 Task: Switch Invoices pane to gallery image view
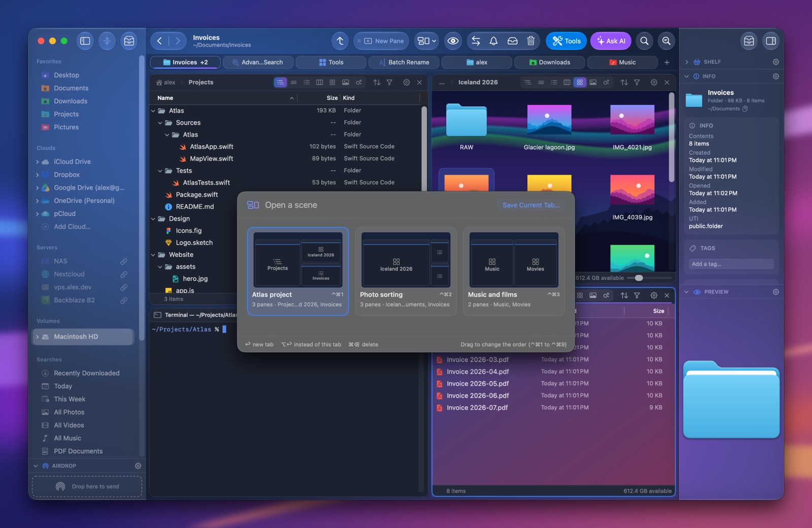pyautogui.click(x=593, y=295)
